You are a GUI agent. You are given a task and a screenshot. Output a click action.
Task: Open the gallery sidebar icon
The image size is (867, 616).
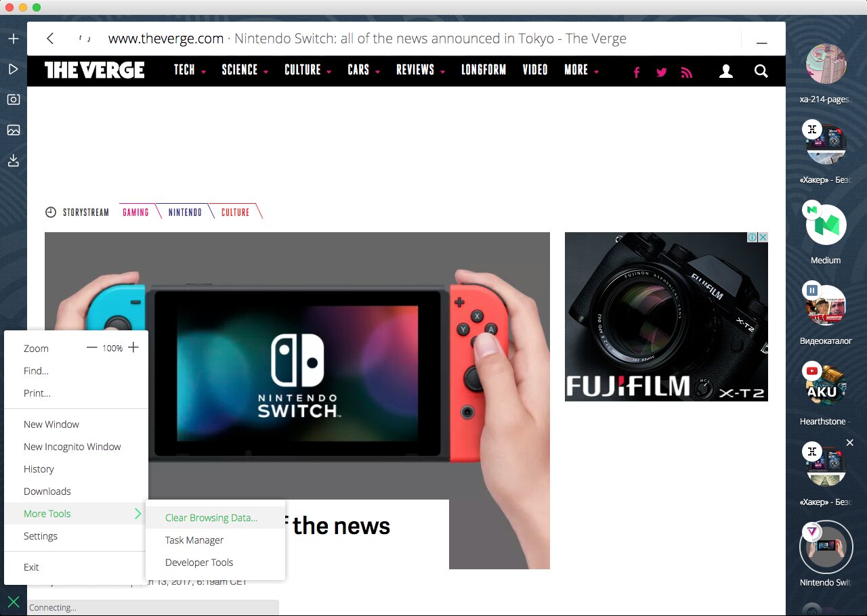pyautogui.click(x=13, y=130)
